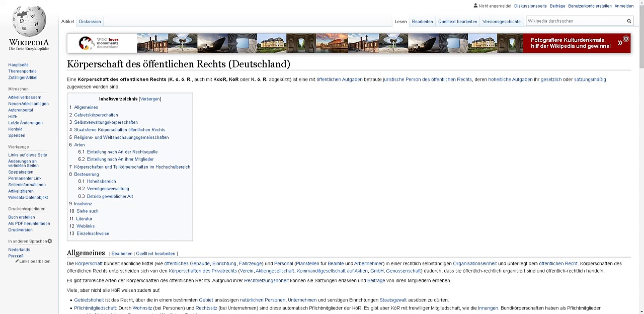This screenshot has width=644, height=314.
Task: Expand In anderen Sprachen section
Action: [x=27, y=242]
